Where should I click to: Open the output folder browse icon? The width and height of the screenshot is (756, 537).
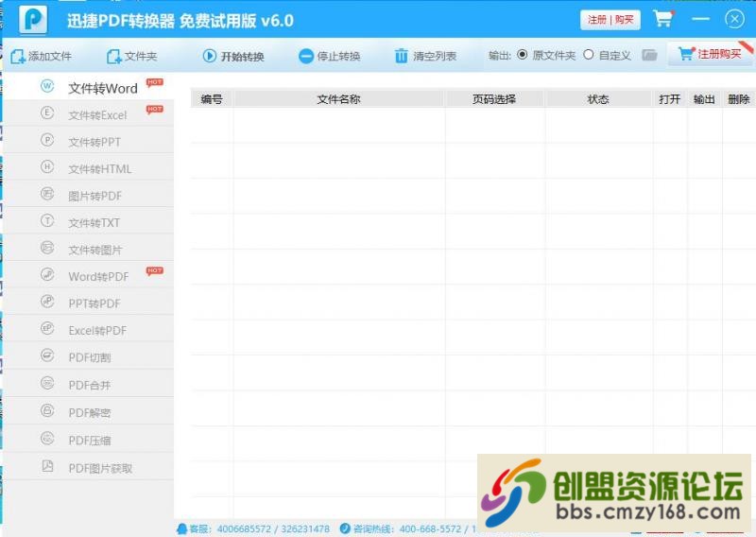click(x=649, y=55)
